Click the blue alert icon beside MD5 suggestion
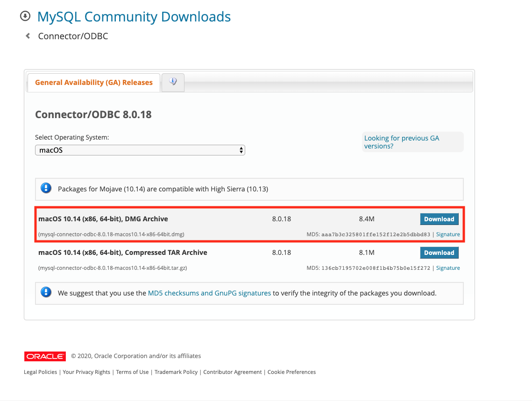532x401 pixels. point(46,292)
